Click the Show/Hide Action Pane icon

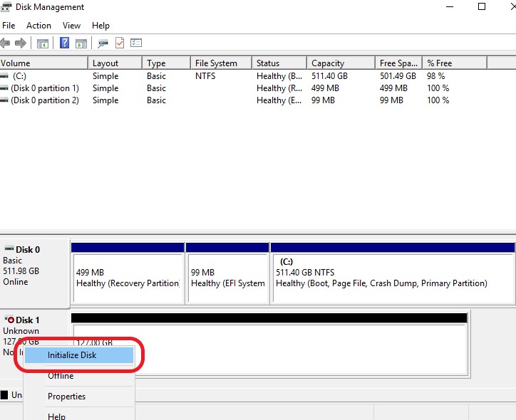[81, 43]
